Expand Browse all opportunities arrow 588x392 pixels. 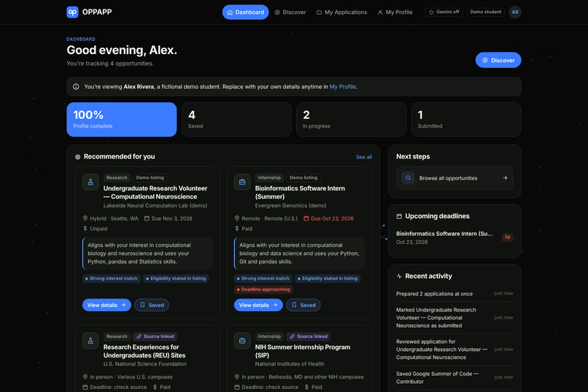click(x=505, y=178)
